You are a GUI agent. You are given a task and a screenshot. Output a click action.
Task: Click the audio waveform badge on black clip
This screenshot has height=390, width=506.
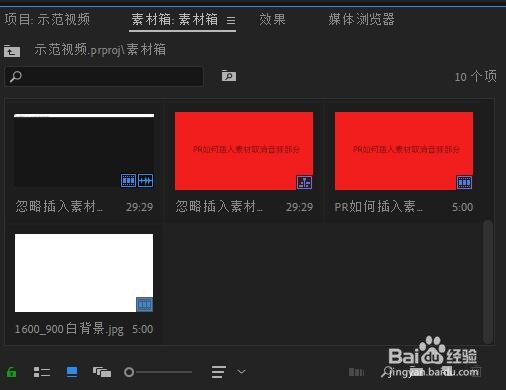pos(146,181)
